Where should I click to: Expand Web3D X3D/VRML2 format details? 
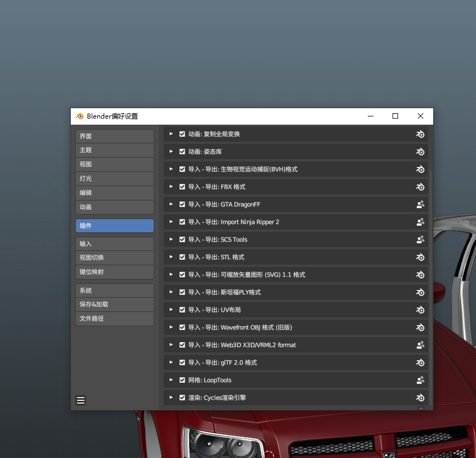pyautogui.click(x=171, y=345)
